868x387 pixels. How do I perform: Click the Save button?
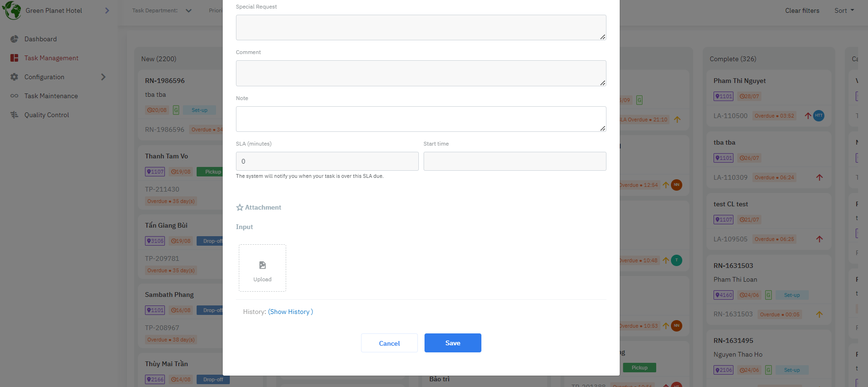452,343
